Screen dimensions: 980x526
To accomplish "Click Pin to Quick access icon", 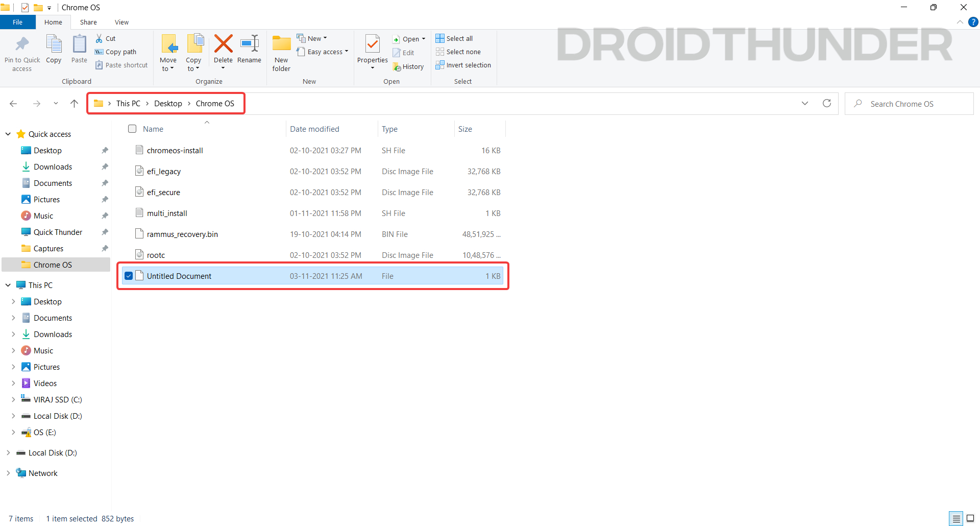I will pyautogui.click(x=22, y=44).
